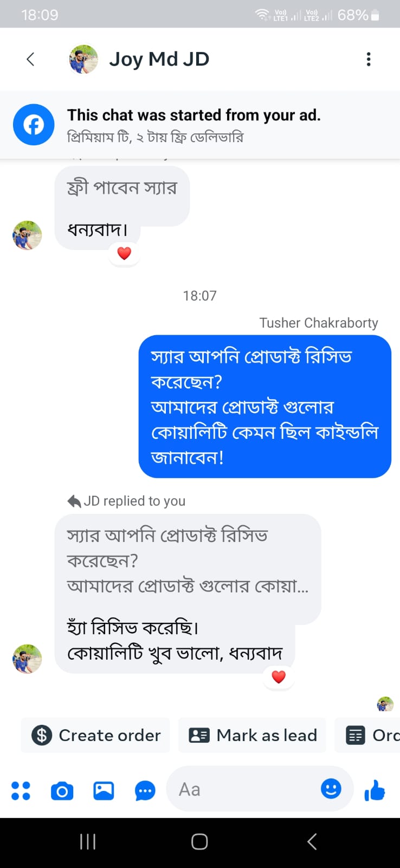Send a thumbs-up like
This screenshot has width=400, height=868.
coord(375,790)
